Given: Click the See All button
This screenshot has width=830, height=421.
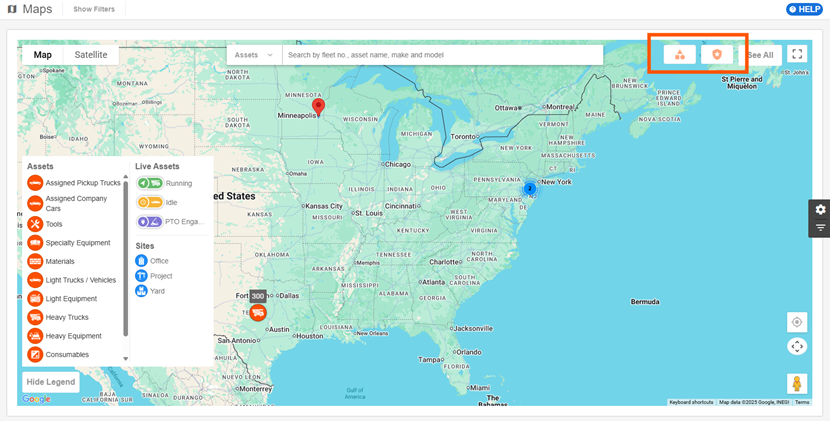Looking at the screenshot, I should point(761,55).
